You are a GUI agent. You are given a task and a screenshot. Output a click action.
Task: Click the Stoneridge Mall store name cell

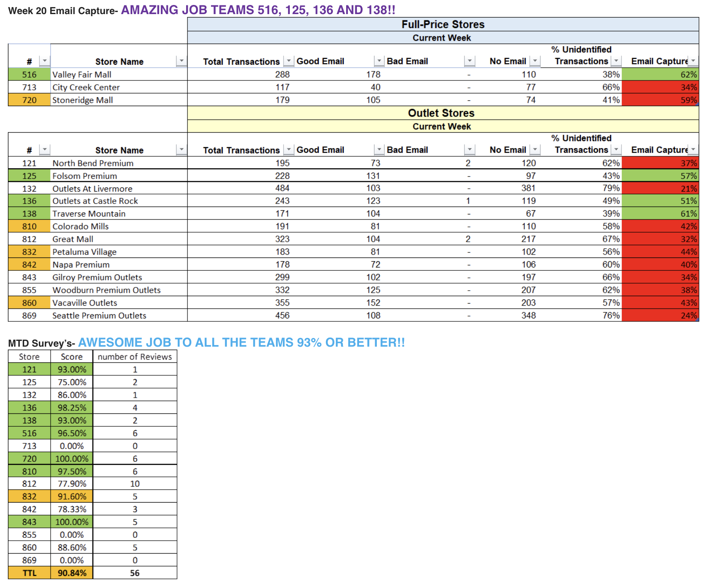coord(119,100)
